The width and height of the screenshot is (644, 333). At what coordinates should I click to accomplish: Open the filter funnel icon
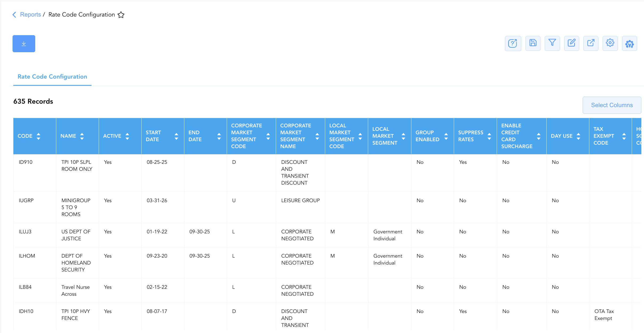click(x=552, y=43)
